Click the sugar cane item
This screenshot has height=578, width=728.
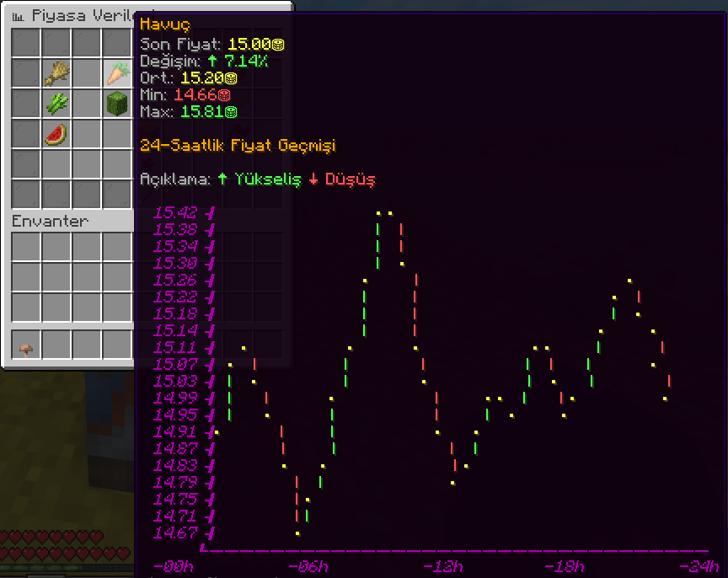pyautogui.click(x=56, y=104)
